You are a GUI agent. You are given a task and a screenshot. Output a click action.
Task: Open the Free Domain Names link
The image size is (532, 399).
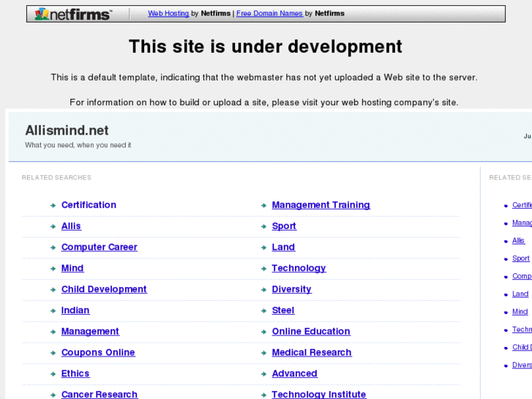(269, 13)
